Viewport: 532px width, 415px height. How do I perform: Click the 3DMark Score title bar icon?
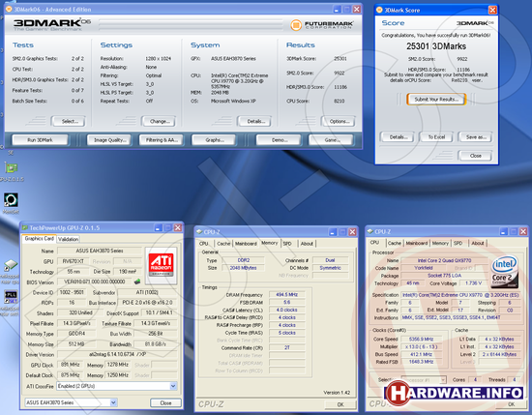(x=380, y=10)
